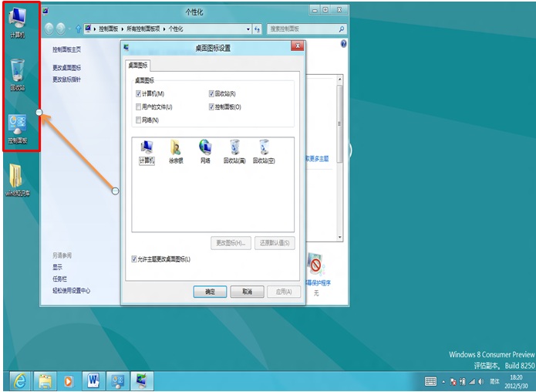Click 所有控制面板项 in the address breadcrumb
The height and width of the screenshot is (392, 536).
[143, 29]
